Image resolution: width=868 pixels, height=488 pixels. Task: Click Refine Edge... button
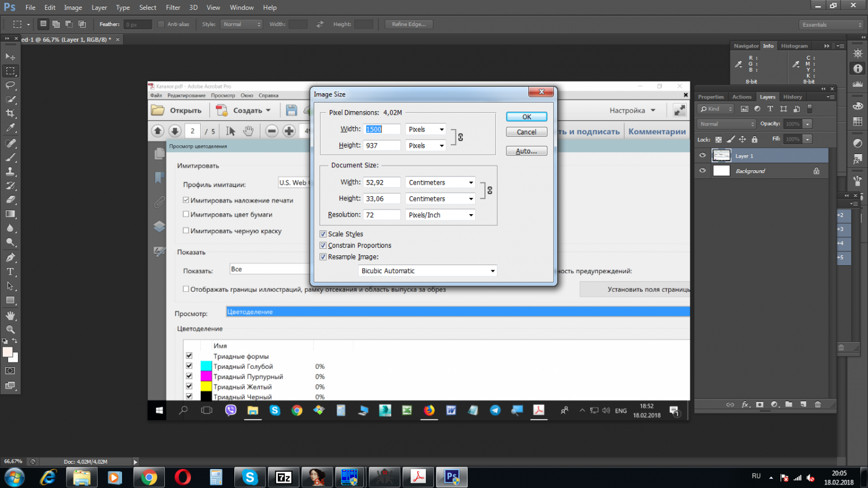(x=409, y=24)
